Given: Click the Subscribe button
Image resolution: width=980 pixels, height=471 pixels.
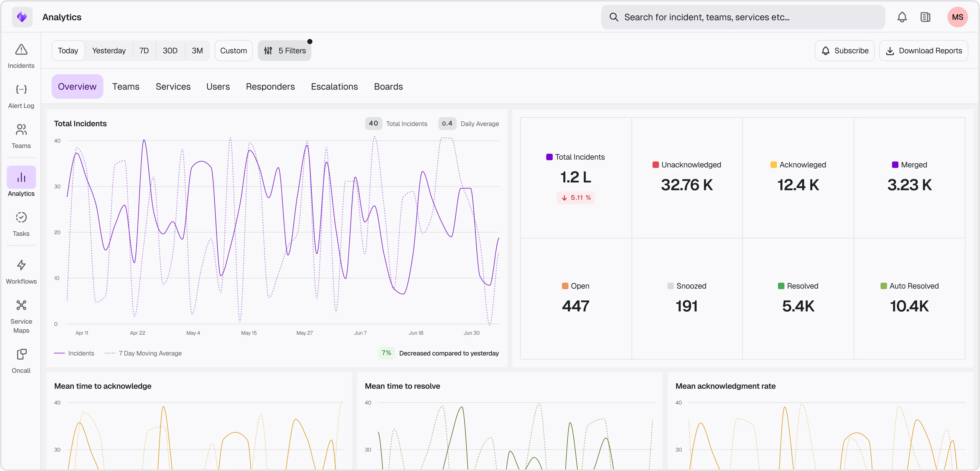Looking at the screenshot, I should pos(845,51).
